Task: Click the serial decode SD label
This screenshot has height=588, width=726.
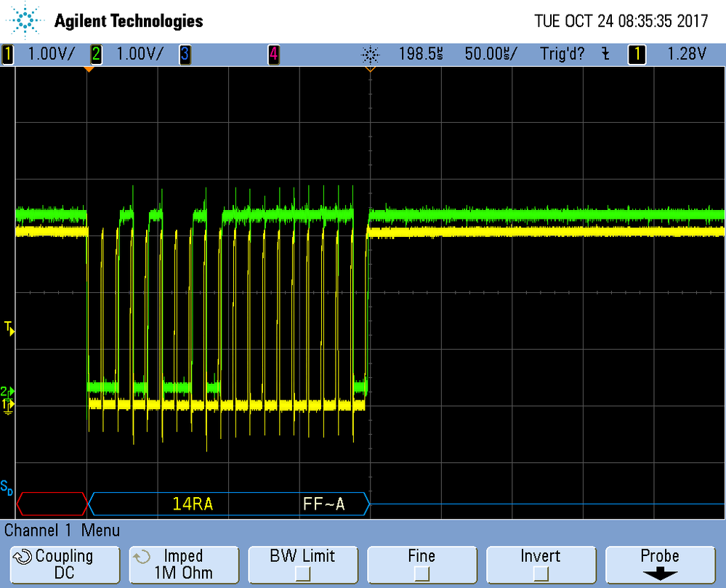Action: tap(7, 487)
